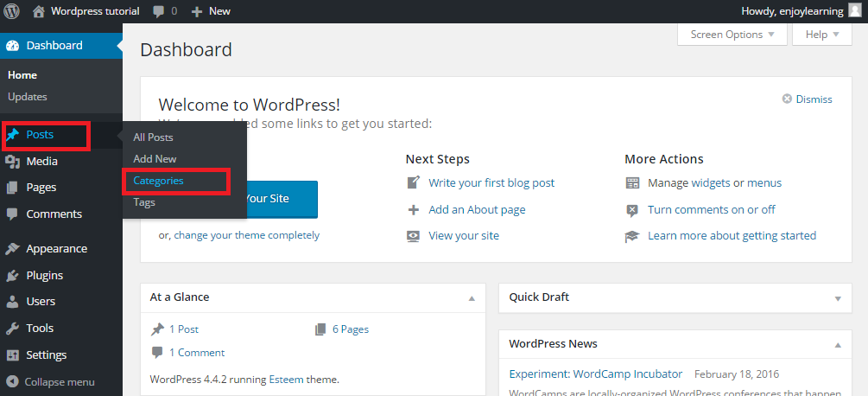Click the Users person icon
The width and height of the screenshot is (868, 396).
pos(12,302)
